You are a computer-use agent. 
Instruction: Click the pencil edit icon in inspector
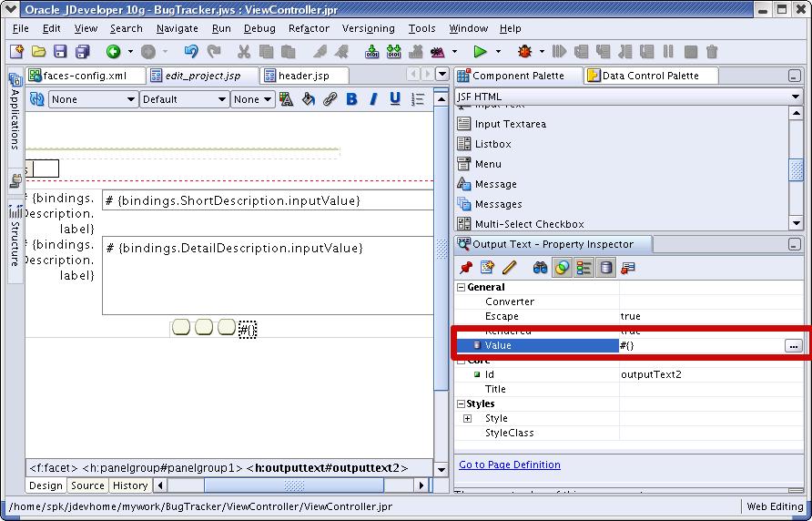pos(509,268)
